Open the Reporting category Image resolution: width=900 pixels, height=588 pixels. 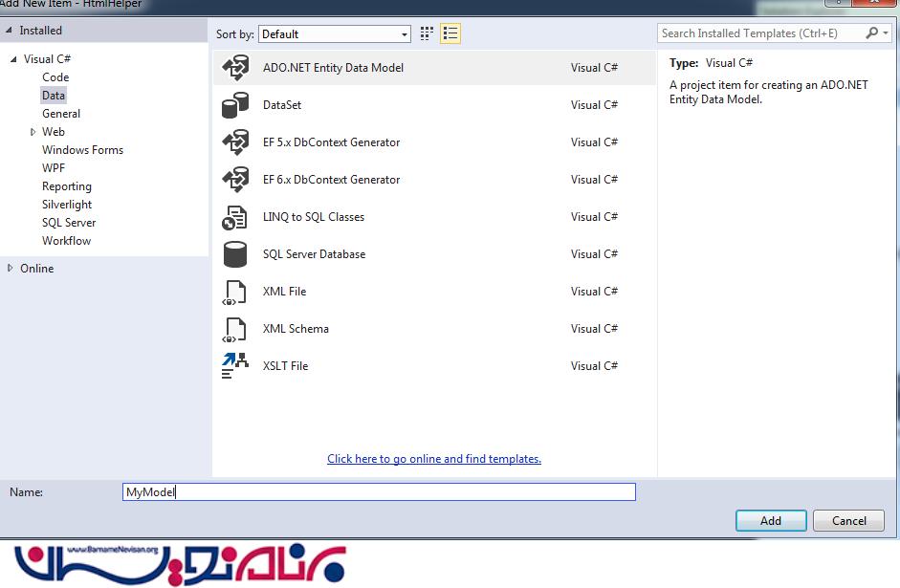tap(67, 186)
